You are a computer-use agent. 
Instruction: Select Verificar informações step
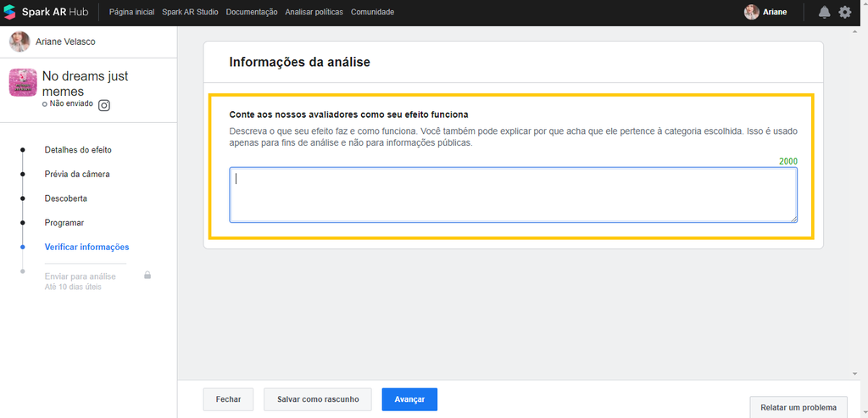[x=87, y=247]
